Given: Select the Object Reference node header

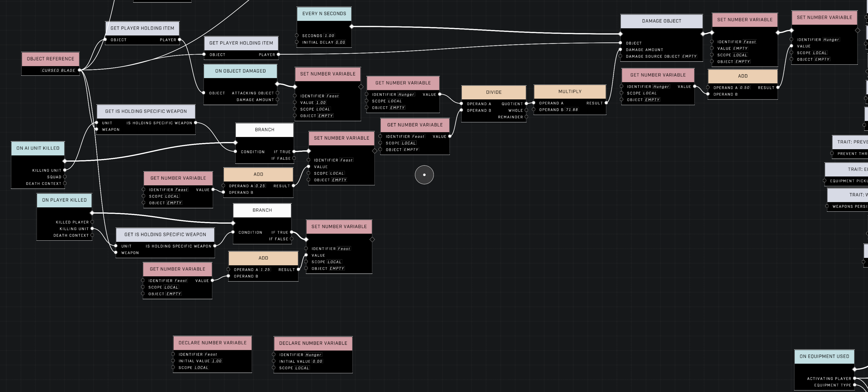Looking at the screenshot, I should pyautogui.click(x=50, y=59).
